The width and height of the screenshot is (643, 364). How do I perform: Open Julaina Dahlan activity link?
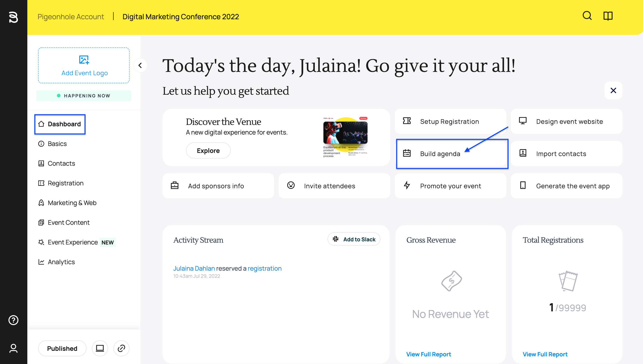pos(194,268)
